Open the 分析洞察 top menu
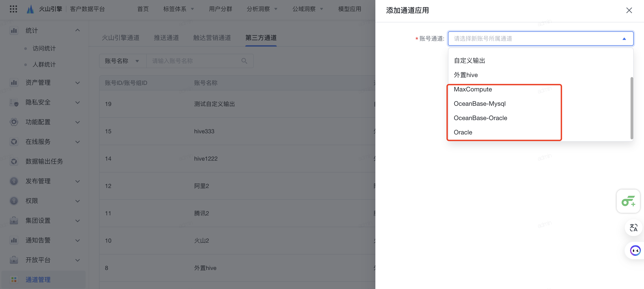The image size is (644, 289). pos(262,9)
